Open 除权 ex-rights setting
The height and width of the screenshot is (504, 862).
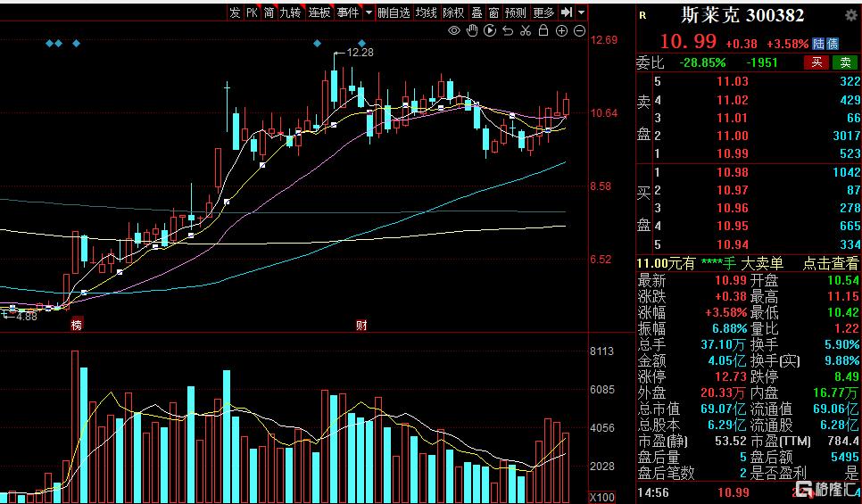(454, 12)
